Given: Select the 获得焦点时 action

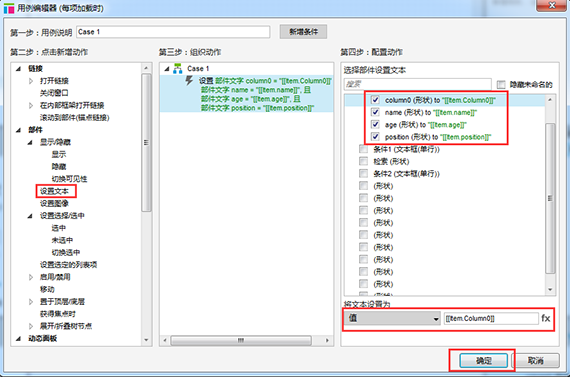Looking at the screenshot, I should 57,314.
